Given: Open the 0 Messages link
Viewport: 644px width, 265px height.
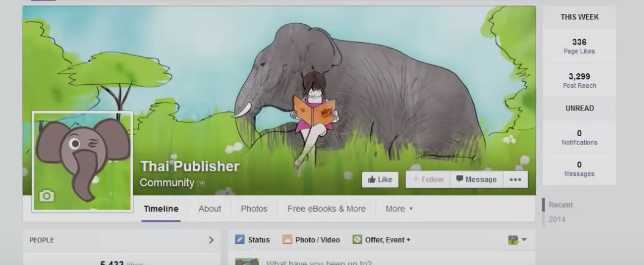Looking at the screenshot, I should click(579, 169).
